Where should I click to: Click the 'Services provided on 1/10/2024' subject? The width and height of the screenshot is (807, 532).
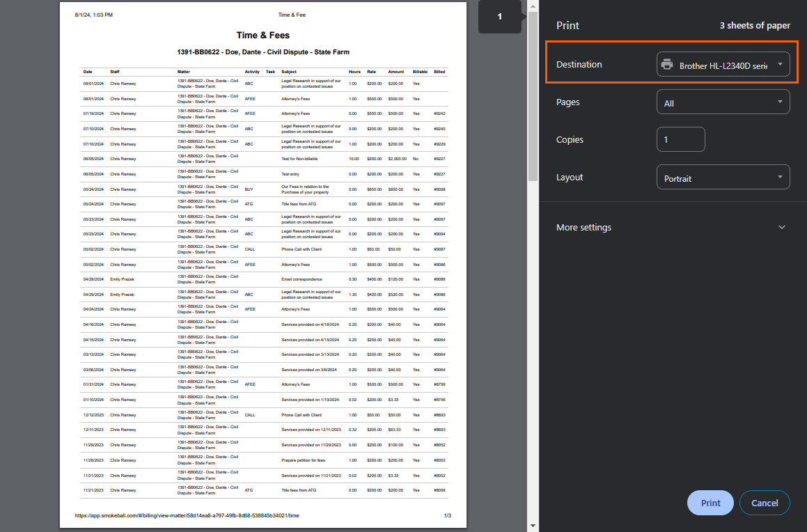(x=311, y=400)
